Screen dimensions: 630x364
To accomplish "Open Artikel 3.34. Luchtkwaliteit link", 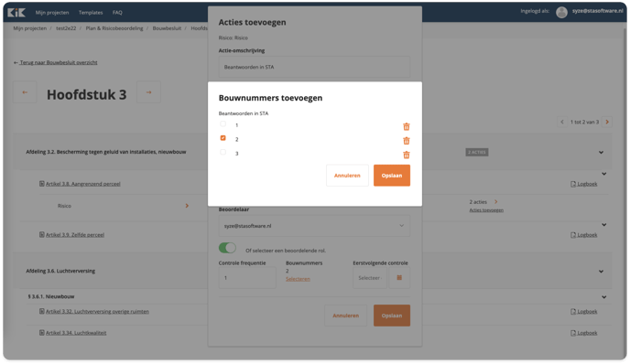I will [76, 333].
